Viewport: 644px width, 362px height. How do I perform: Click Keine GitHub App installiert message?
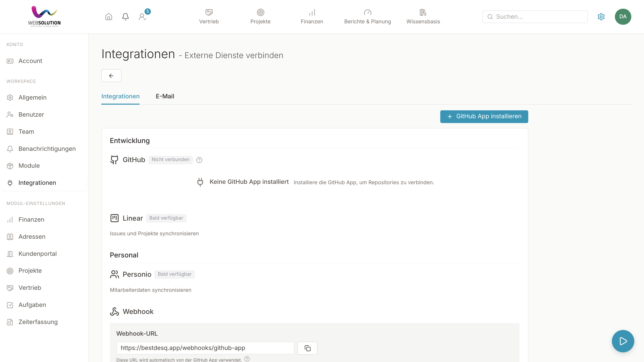coord(249,182)
